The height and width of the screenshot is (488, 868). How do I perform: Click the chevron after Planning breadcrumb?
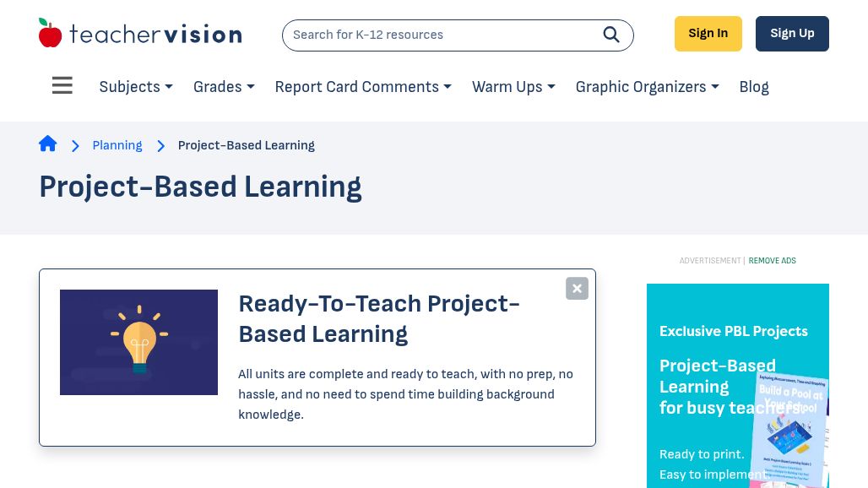coord(160,145)
